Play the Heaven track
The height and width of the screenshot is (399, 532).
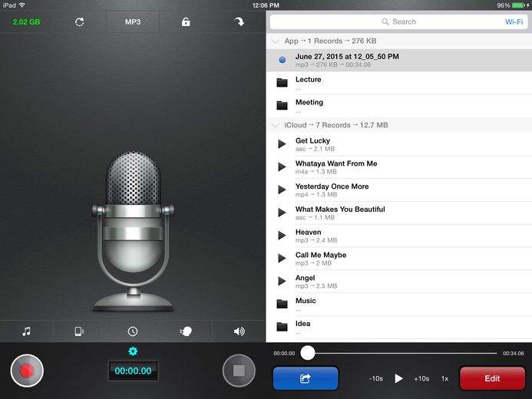[282, 236]
